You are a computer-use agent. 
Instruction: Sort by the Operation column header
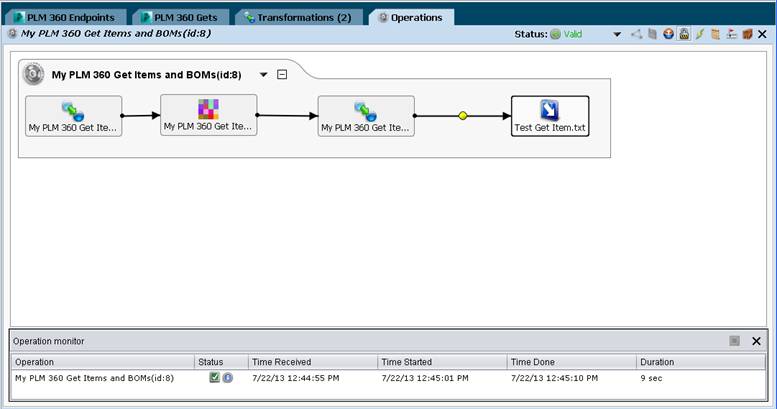pyautogui.click(x=103, y=362)
